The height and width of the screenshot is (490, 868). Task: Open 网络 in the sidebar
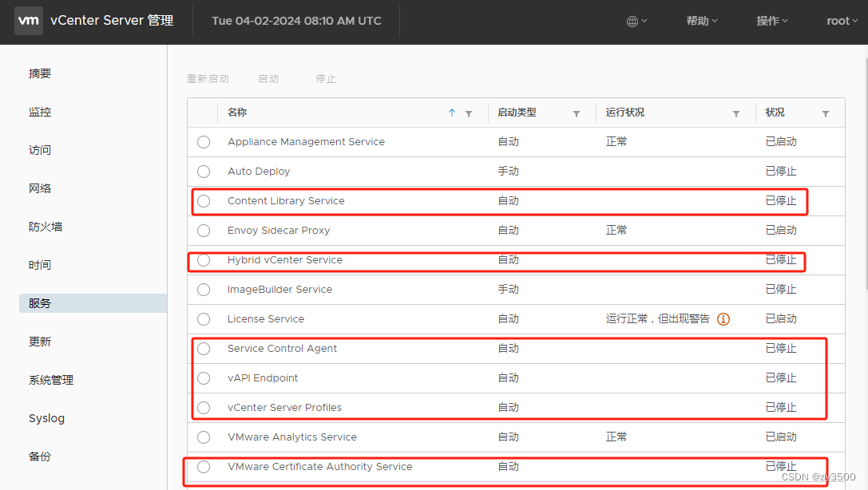point(40,188)
